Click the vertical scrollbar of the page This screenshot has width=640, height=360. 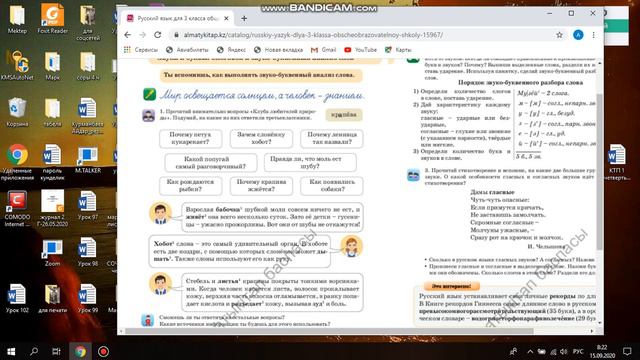[x=600, y=171]
